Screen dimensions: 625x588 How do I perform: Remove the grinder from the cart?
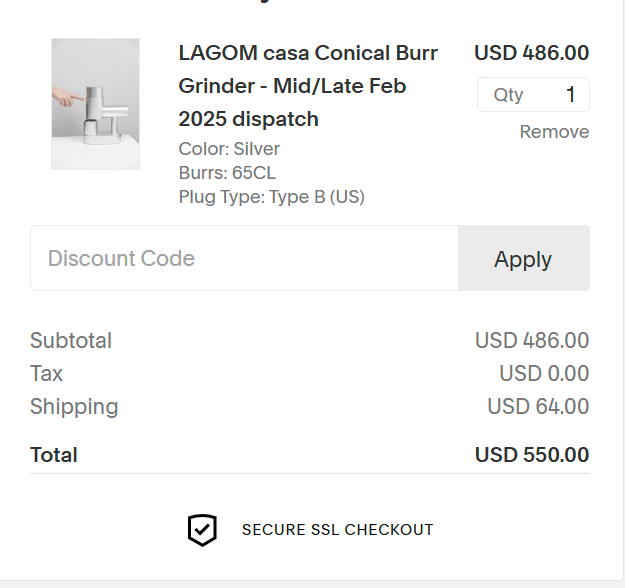(x=554, y=132)
